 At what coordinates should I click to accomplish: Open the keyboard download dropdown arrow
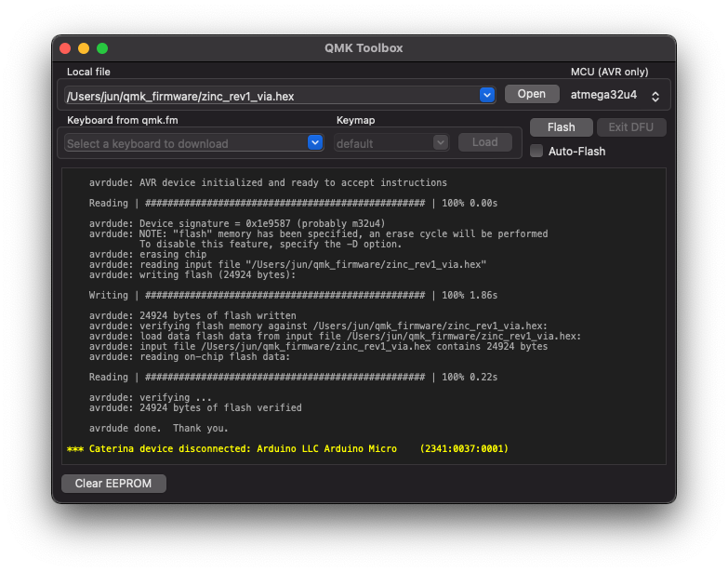(x=315, y=142)
